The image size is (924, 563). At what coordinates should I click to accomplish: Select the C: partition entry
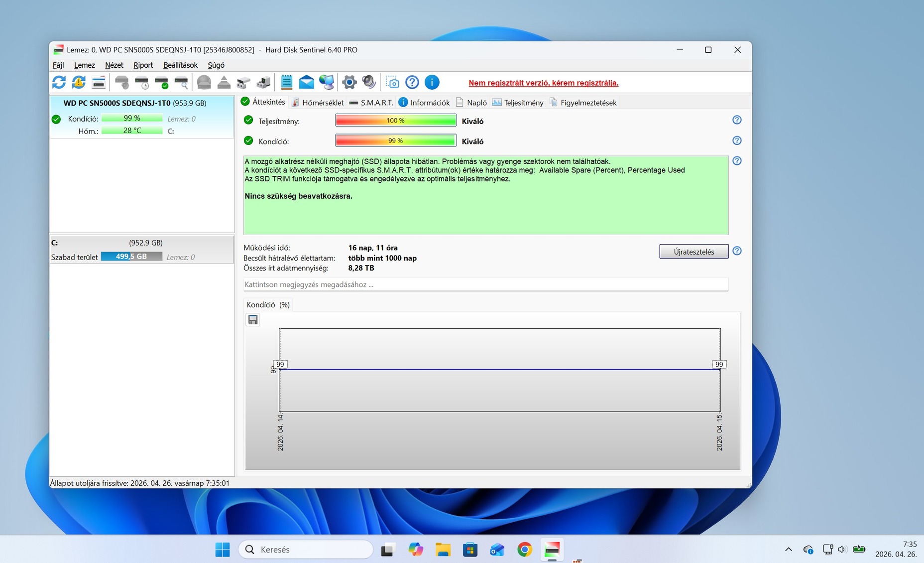pyautogui.click(x=142, y=250)
